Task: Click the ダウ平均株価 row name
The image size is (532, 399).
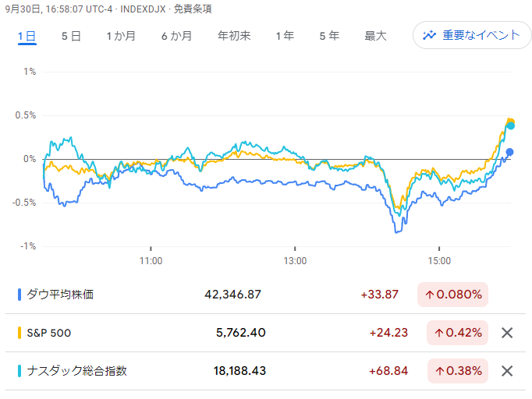Action: [60, 295]
